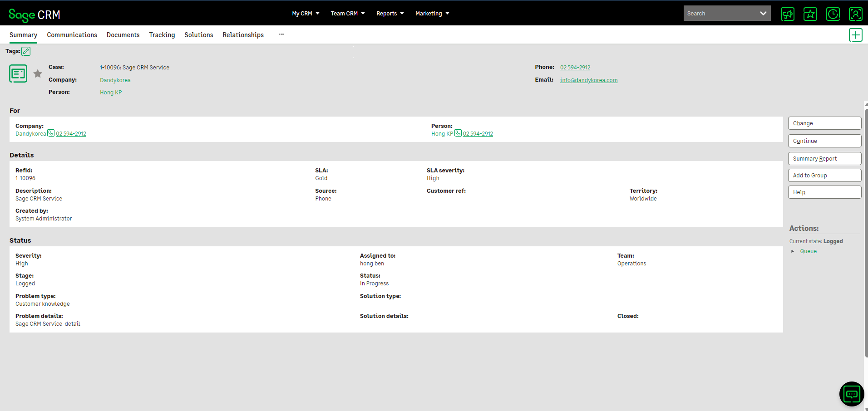The image size is (868, 411).
Task: Click the info@dandykorea.com email link
Action: tap(588, 80)
